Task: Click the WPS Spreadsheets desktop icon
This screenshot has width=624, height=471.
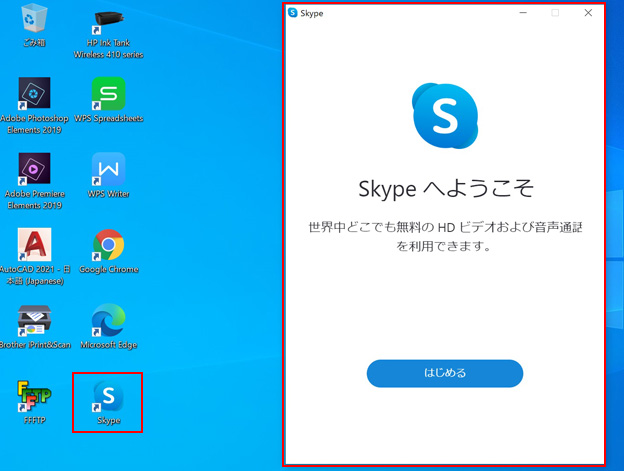Action: pos(108,95)
